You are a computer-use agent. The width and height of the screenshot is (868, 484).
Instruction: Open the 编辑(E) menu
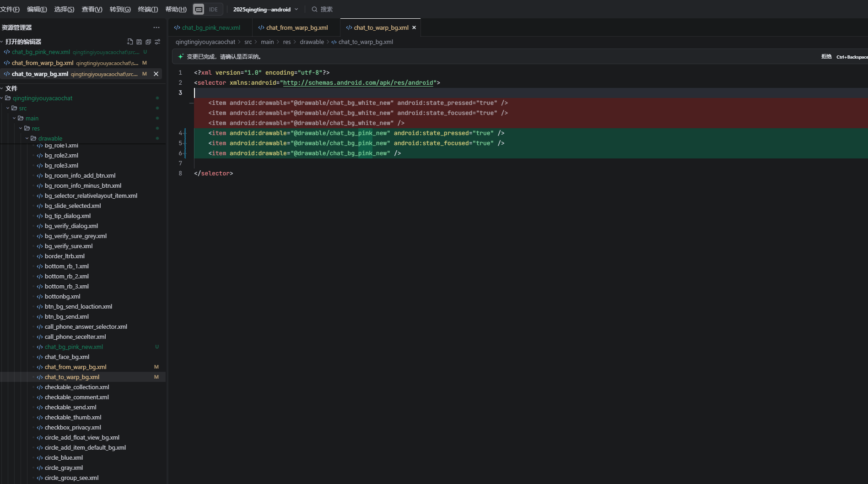37,9
